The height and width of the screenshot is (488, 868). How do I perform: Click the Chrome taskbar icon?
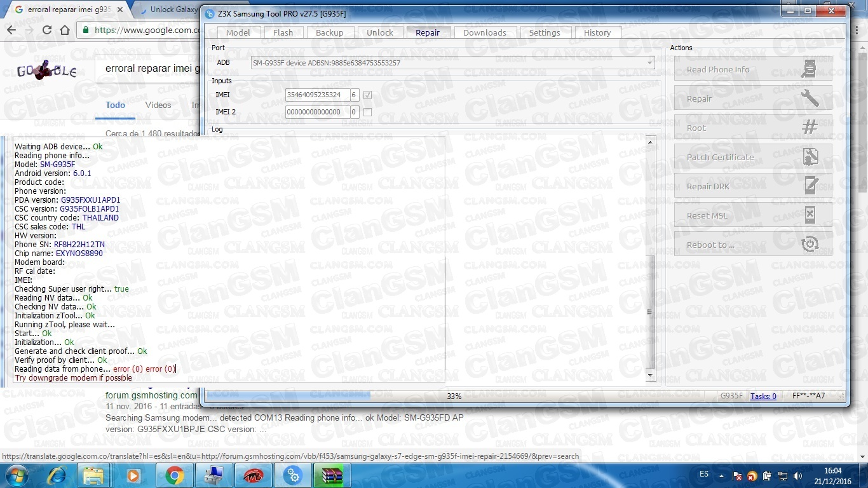pos(174,475)
